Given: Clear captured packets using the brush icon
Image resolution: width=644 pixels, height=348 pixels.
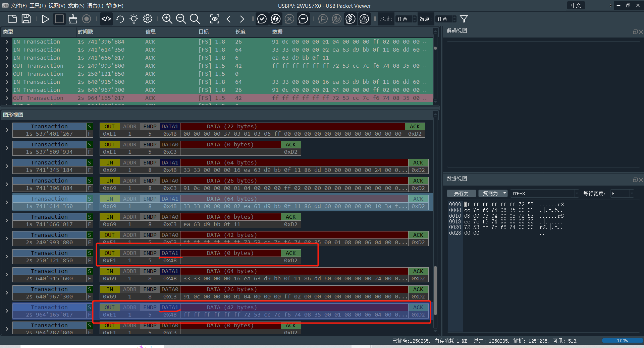Looking at the screenshot, I should click(73, 19).
